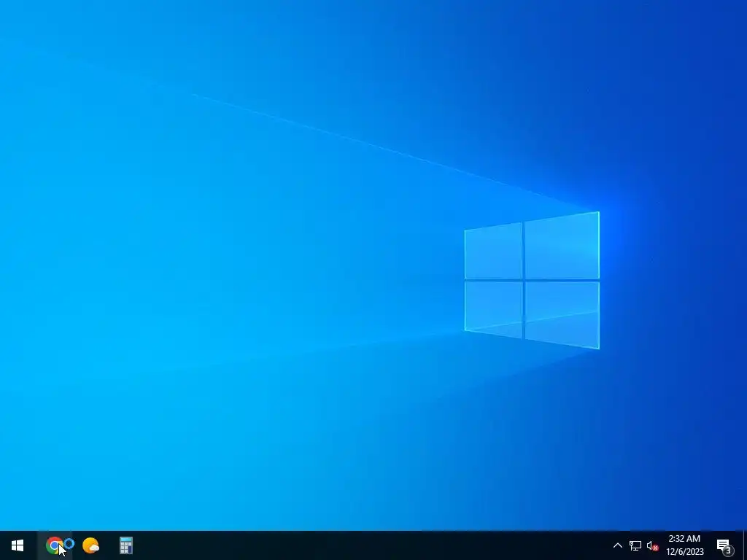Screen dimensions: 747x560
Task: Click Show desktop strip at taskbar edge
Action: point(744,545)
